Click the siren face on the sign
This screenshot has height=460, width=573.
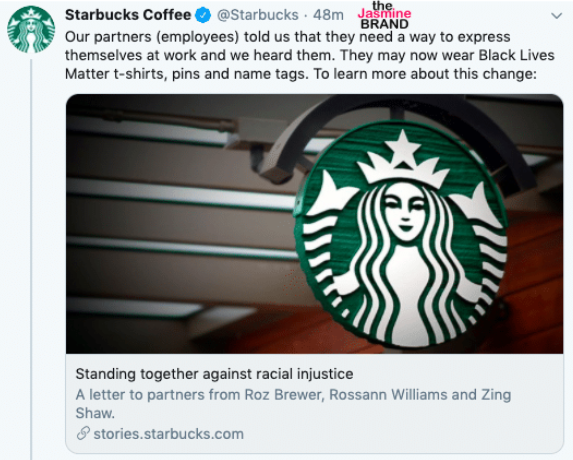(x=405, y=212)
